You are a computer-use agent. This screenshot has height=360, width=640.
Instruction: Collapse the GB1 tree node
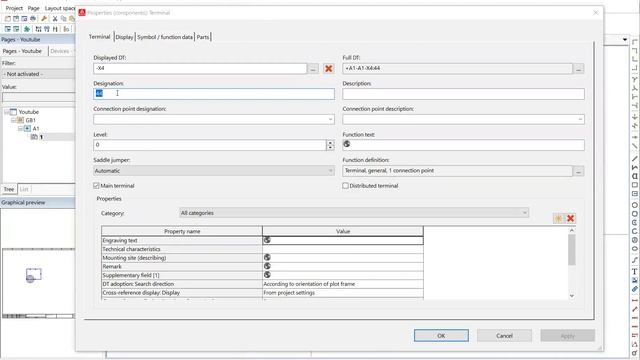13,120
